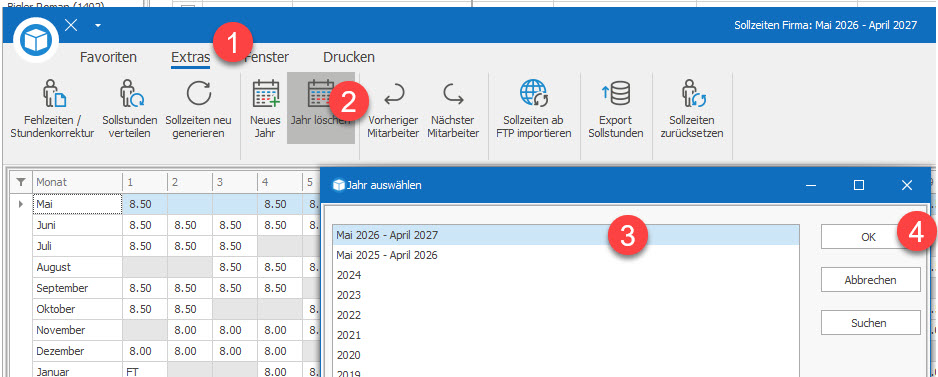The width and height of the screenshot is (938, 377).
Task: Click 8.50 in Mai day 1
Action: tap(144, 205)
